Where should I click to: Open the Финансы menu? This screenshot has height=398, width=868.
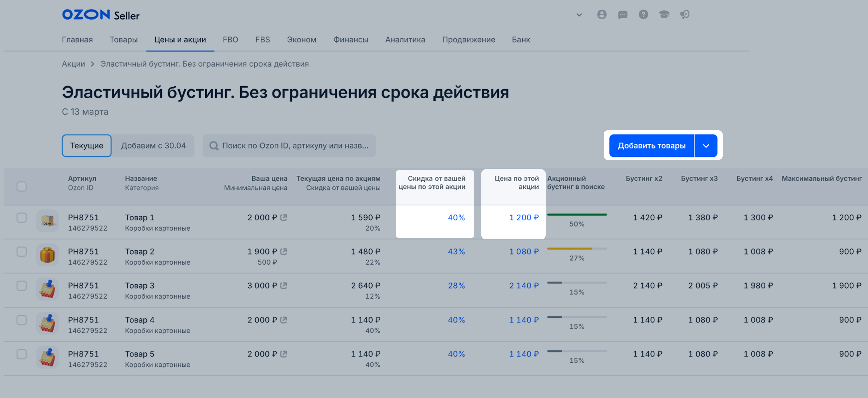[351, 40]
